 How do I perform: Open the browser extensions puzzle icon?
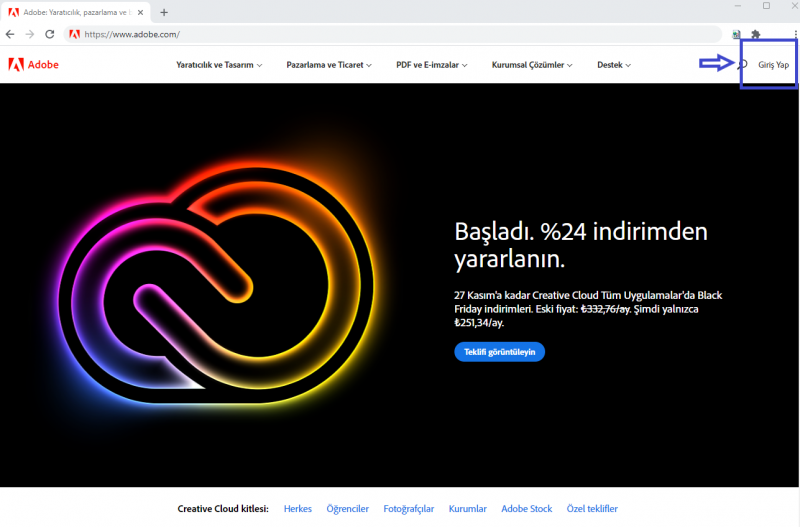756,34
